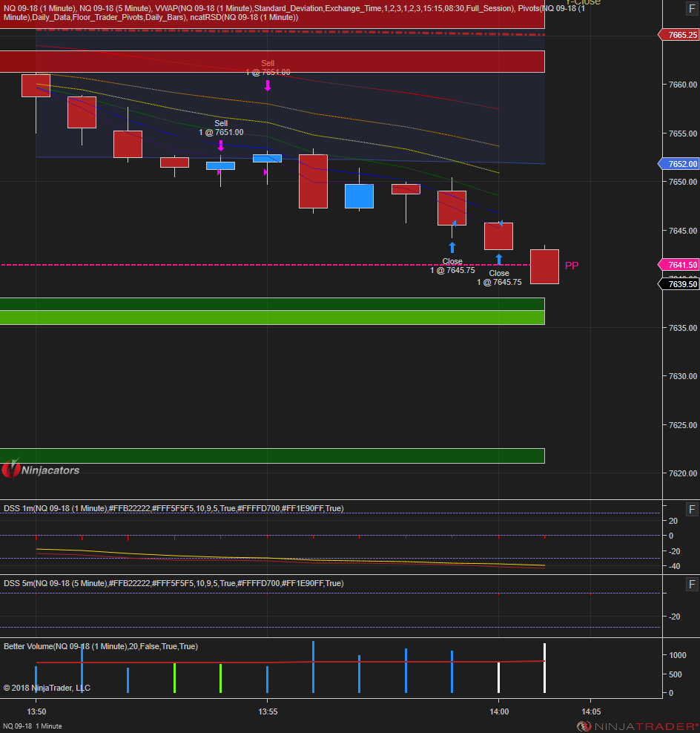Click the 13:55 time axis label
The image size is (700, 733).
[x=268, y=711]
